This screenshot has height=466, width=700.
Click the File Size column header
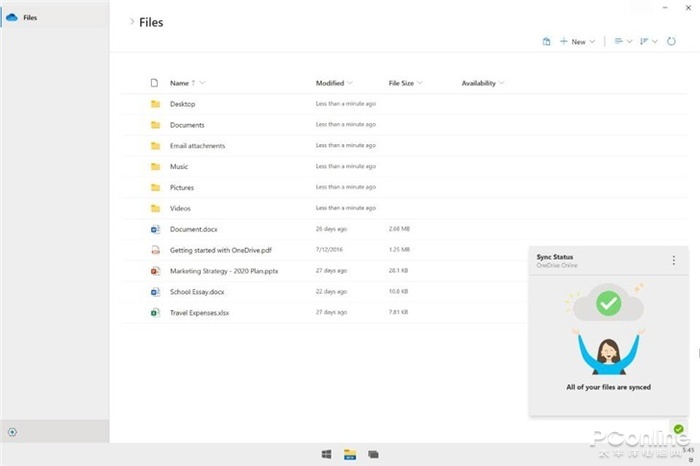401,83
